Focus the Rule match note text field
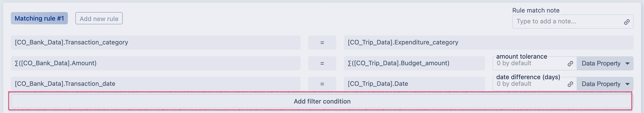The height and width of the screenshot is (113, 644). click(567, 22)
